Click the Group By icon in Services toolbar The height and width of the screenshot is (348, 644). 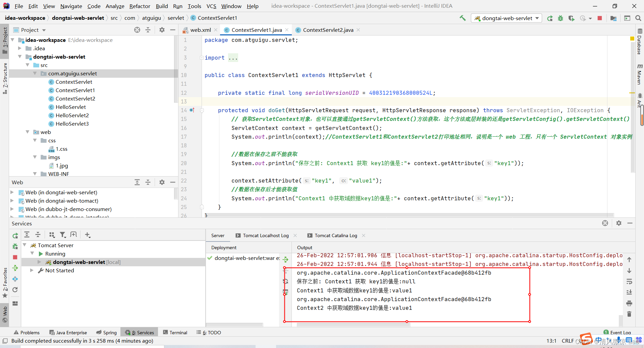(x=52, y=235)
